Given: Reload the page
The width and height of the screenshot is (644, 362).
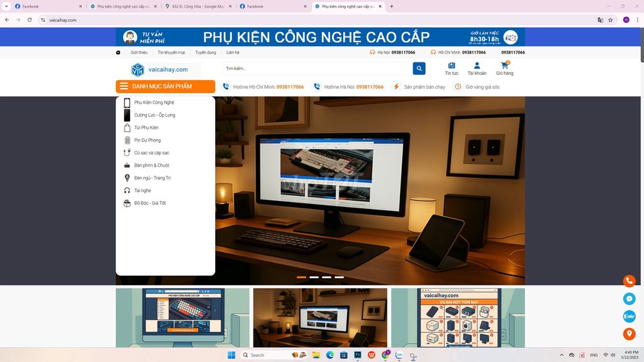Looking at the screenshot, I should 30,20.
